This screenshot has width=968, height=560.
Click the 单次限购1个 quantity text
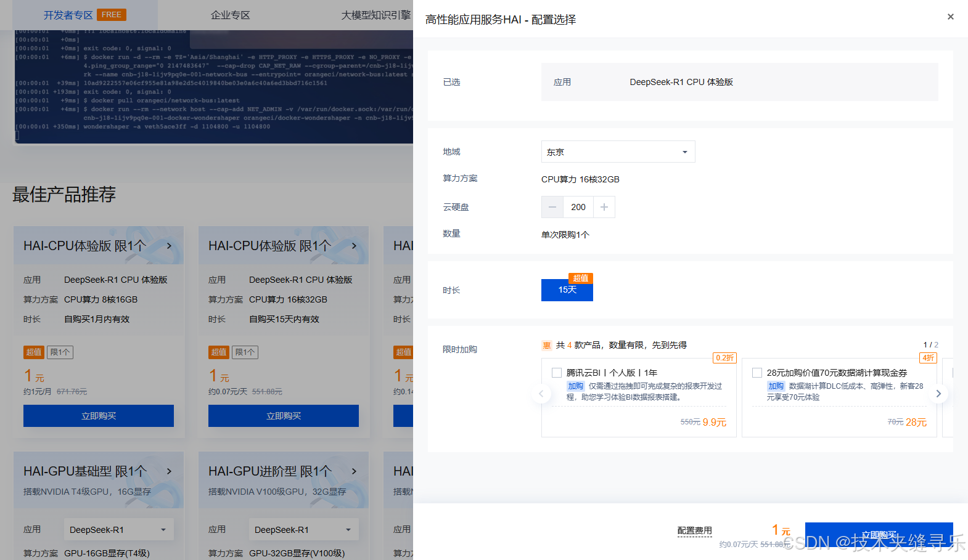pos(565,235)
